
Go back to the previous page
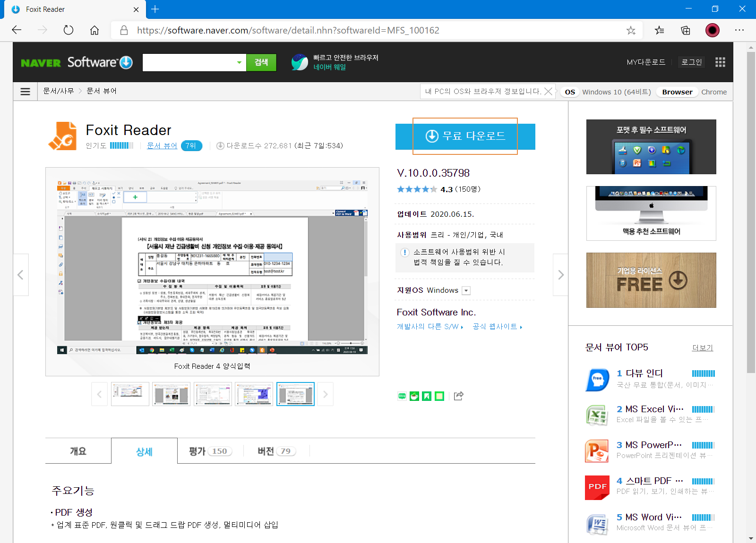(x=17, y=30)
